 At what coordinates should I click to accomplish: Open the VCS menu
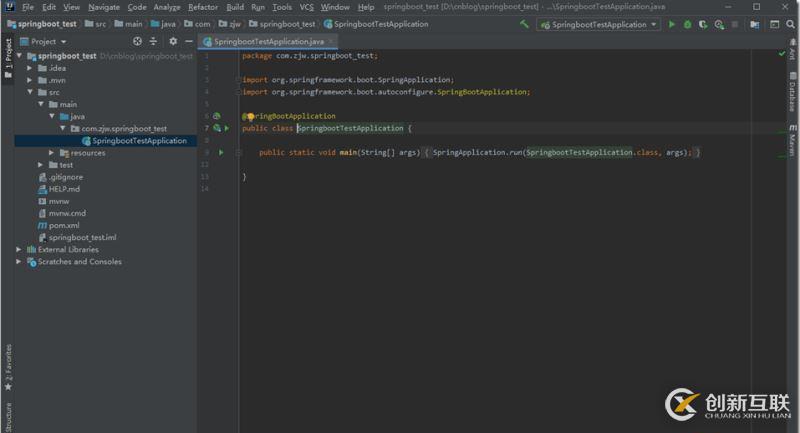pos(307,7)
